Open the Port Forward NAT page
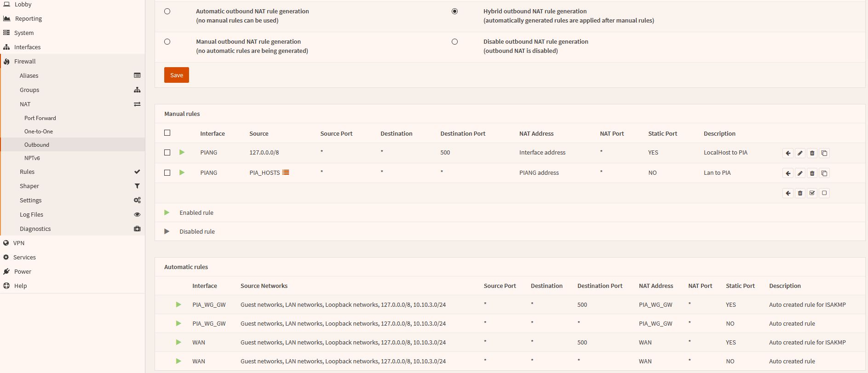Image resolution: width=868 pixels, height=373 pixels. point(40,118)
